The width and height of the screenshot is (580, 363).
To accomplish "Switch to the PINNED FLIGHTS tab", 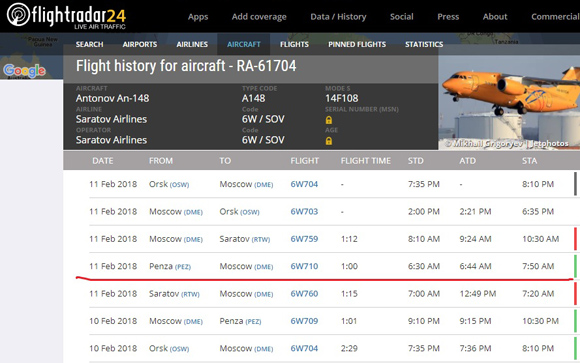I will click(x=357, y=44).
